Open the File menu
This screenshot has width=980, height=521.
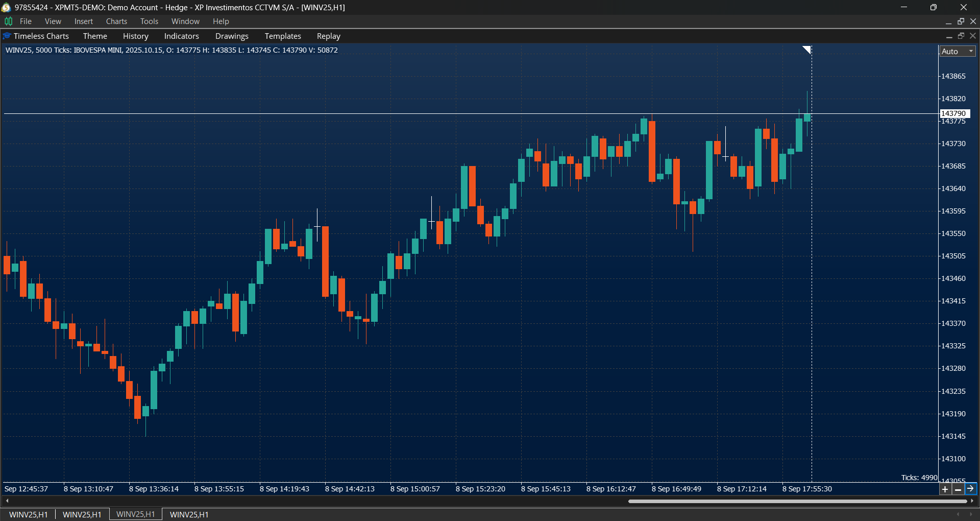[26, 21]
